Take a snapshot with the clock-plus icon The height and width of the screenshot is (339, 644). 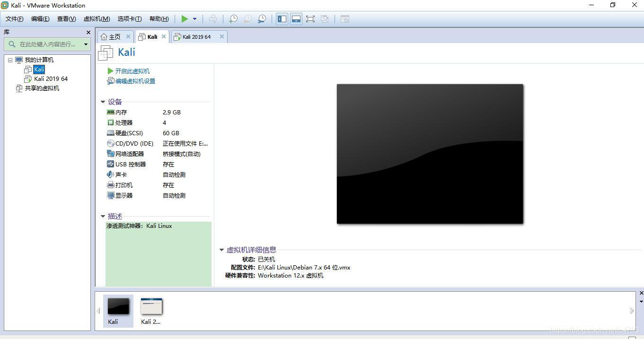pos(233,19)
